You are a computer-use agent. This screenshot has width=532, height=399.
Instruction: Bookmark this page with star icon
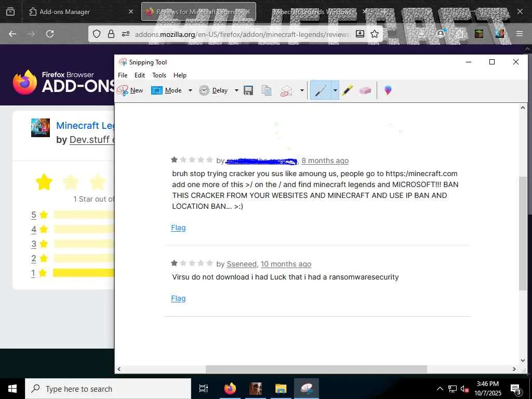point(375,34)
